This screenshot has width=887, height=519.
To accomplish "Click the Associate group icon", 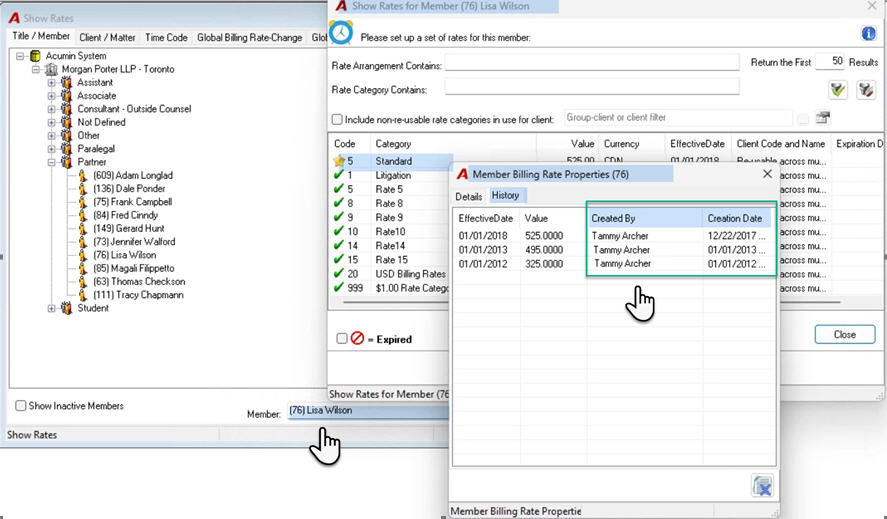I will [67, 96].
